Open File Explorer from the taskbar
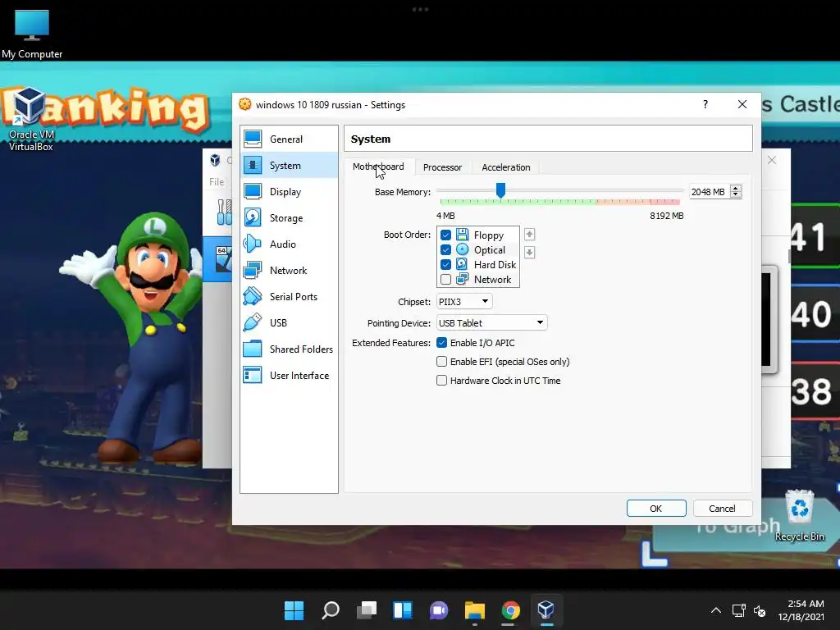The image size is (840, 630). [475, 610]
